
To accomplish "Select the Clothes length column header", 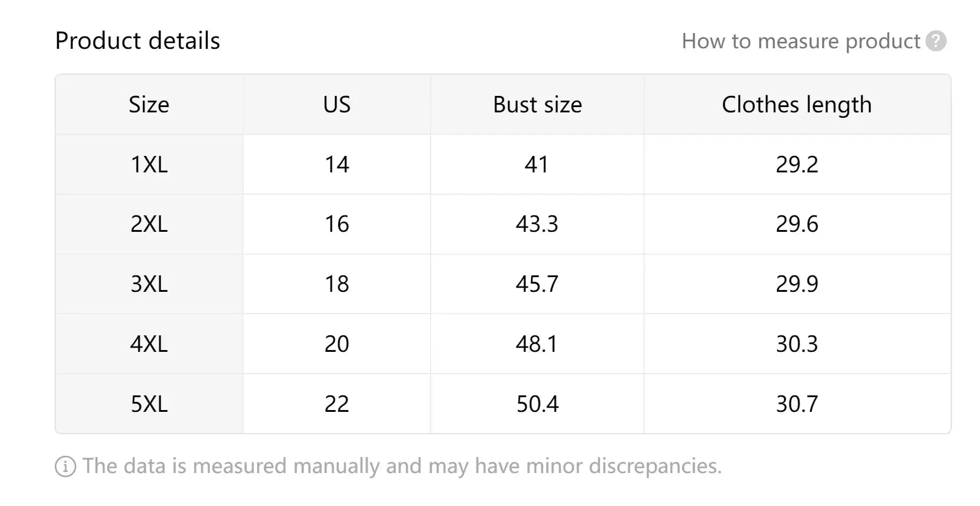I will pyautogui.click(x=797, y=105).
